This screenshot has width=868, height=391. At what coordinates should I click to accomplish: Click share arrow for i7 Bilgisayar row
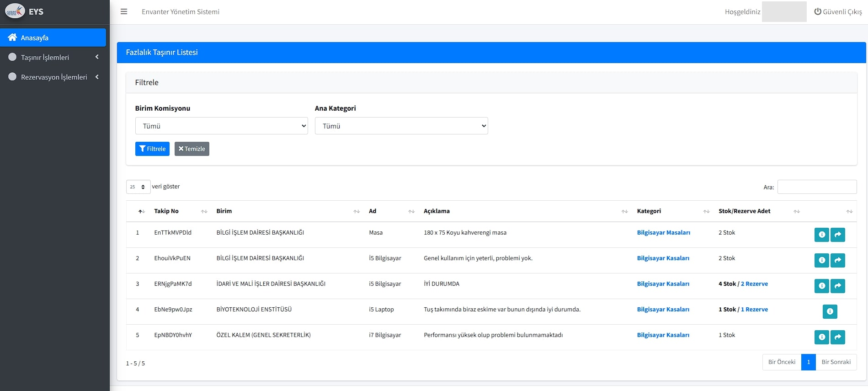[837, 337]
